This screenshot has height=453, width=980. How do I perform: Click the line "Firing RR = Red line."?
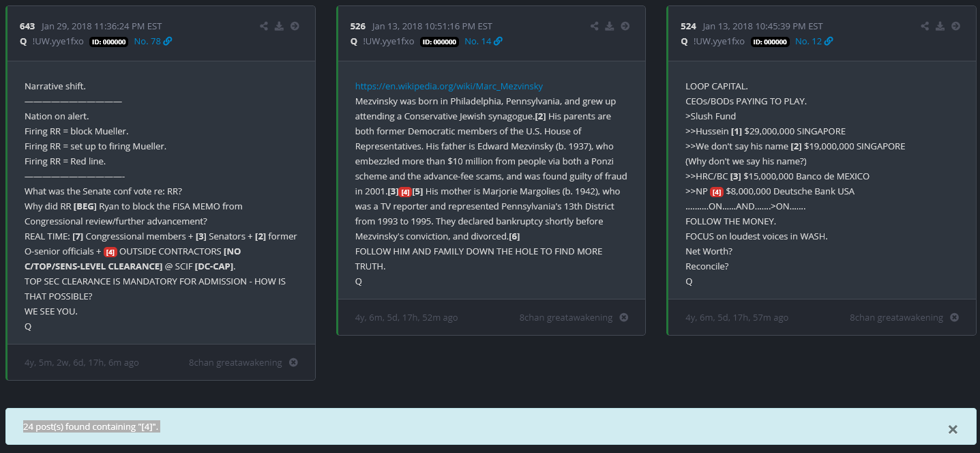[65, 161]
